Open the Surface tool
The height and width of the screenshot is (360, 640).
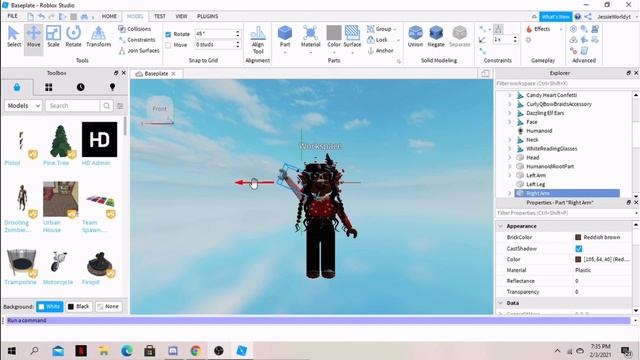(352, 37)
